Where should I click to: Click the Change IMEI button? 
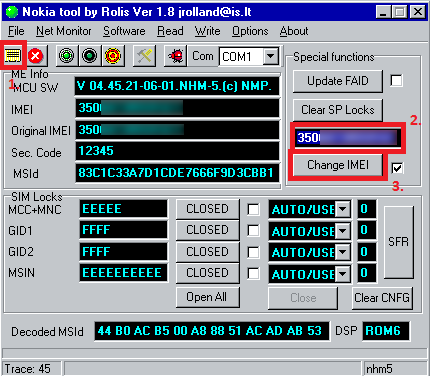pos(338,165)
